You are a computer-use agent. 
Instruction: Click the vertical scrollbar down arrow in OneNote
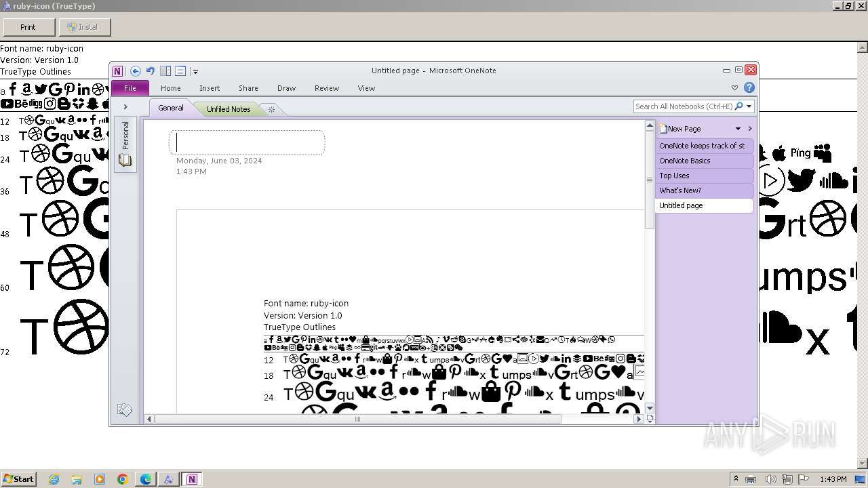click(649, 408)
